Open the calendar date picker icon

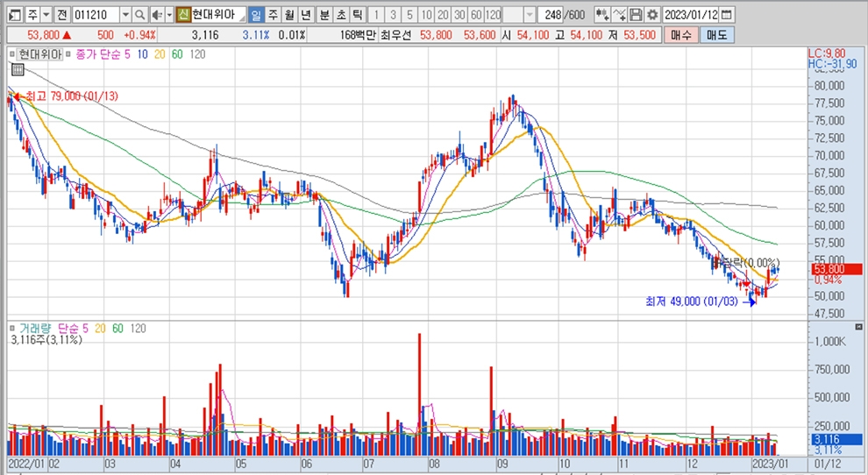click(728, 15)
